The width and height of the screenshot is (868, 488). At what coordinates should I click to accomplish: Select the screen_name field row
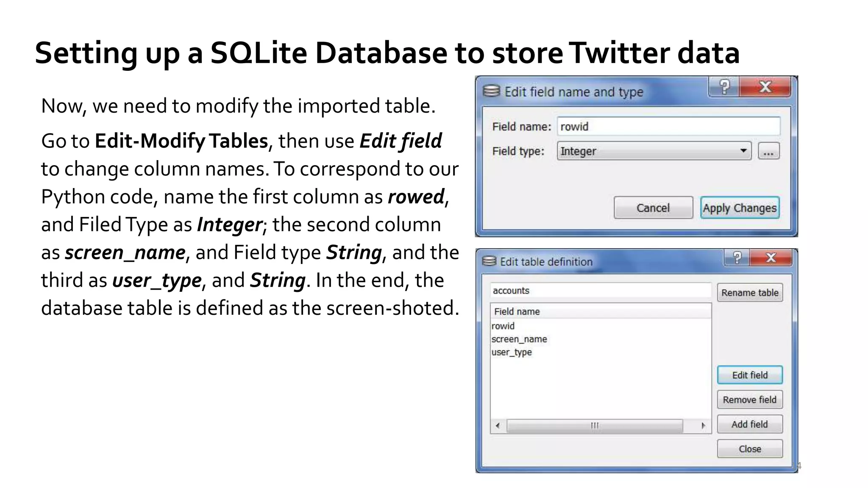point(601,339)
